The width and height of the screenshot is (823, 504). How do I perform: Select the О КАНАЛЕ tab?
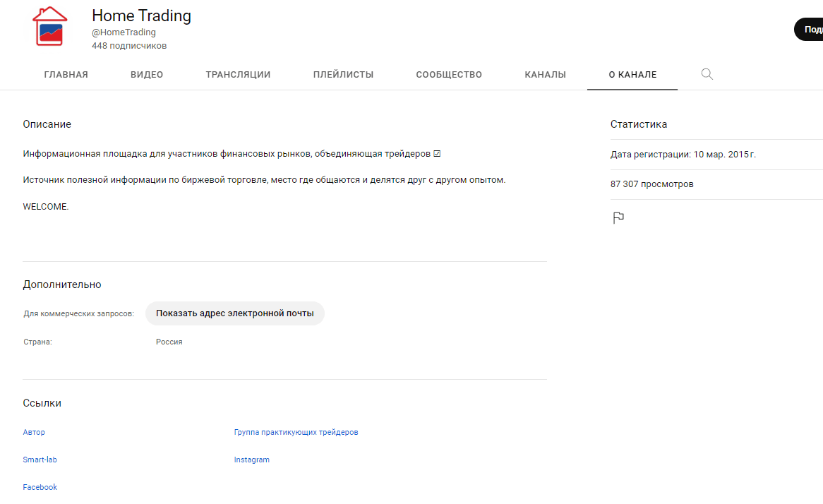[632, 75]
